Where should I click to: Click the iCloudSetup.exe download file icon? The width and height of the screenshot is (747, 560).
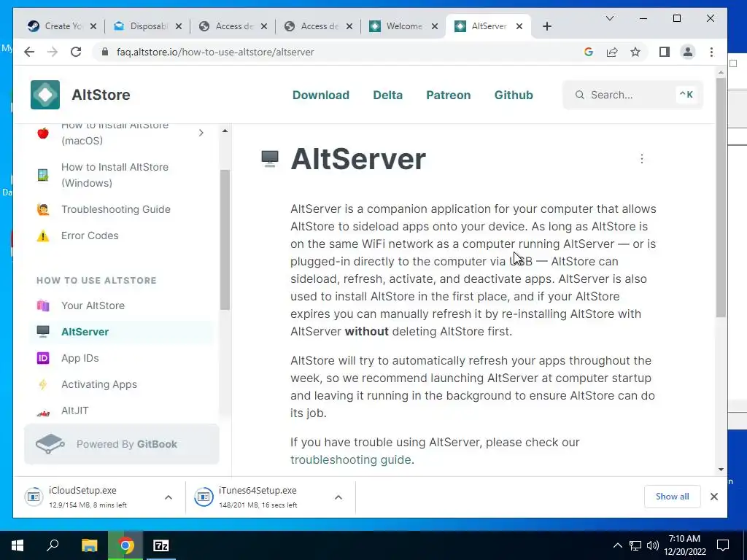coord(34,497)
